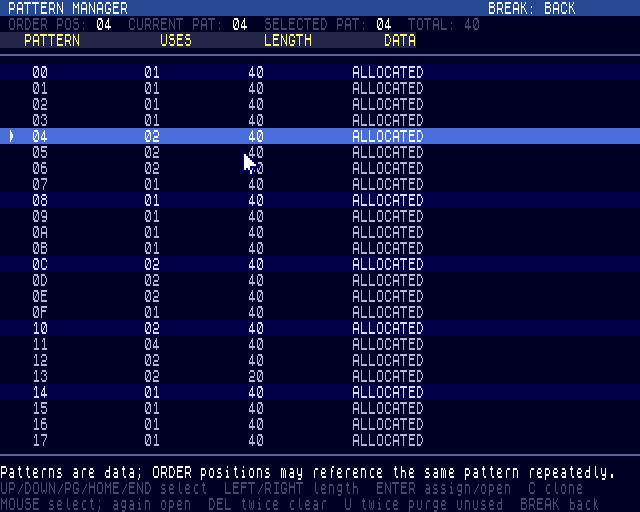
Task: Select pattern row 09
Action: pos(320,216)
